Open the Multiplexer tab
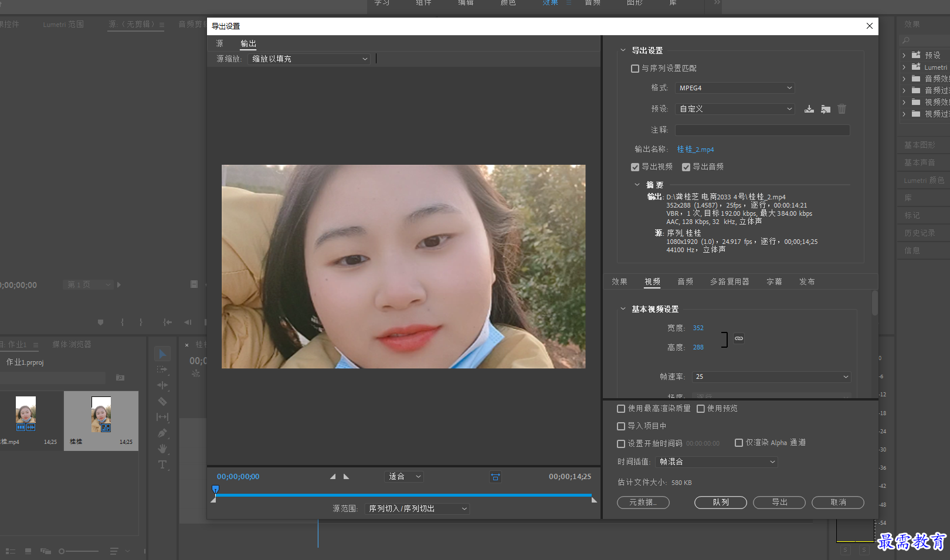The image size is (950, 560). tap(730, 282)
